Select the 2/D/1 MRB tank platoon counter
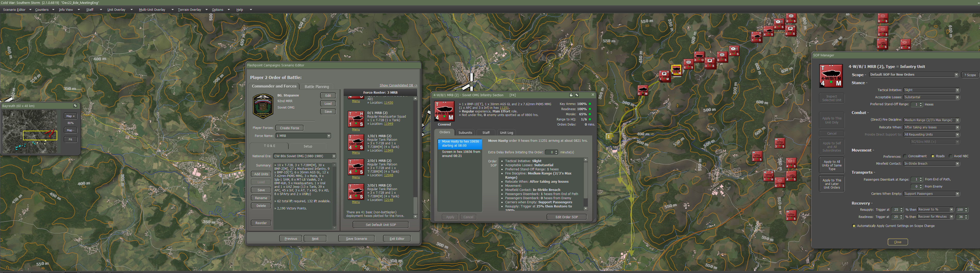 [356, 167]
